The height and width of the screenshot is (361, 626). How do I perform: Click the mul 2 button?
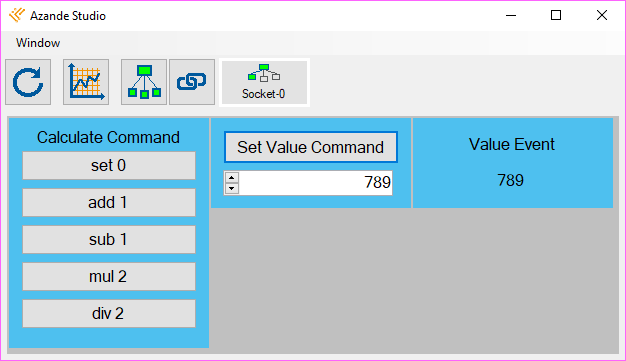click(x=109, y=276)
